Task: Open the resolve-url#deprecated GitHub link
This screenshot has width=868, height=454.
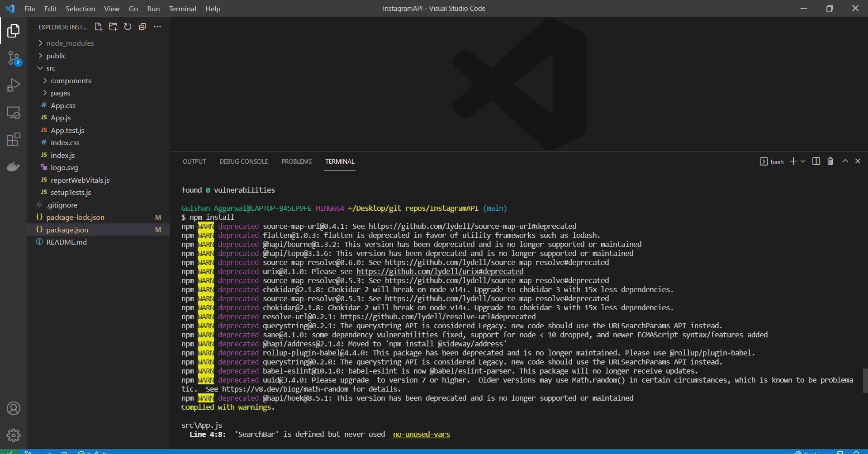Action: point(438,317)
